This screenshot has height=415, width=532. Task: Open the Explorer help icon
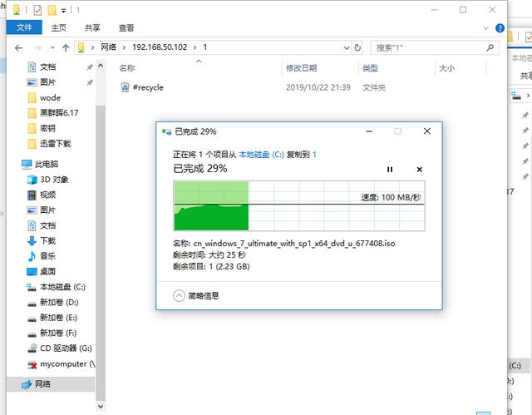pyautogui.click(x=500, y=28)
